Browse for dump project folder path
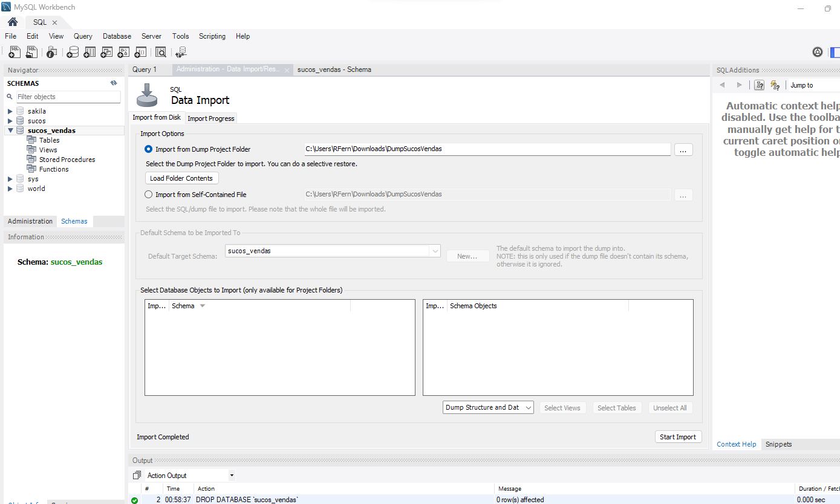Screen dimensions: 840x504 click(x=683, y=150)
